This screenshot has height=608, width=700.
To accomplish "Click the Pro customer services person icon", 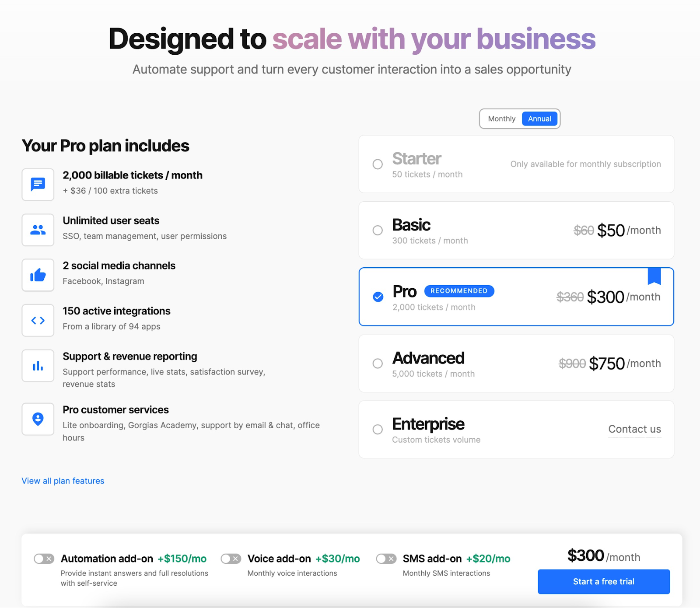I will pos(38,419).
